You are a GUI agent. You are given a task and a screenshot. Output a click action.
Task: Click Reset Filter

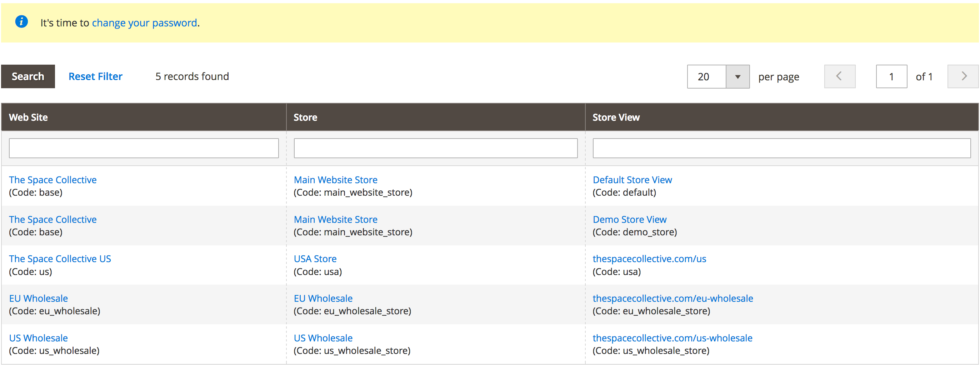click(95, 76)
